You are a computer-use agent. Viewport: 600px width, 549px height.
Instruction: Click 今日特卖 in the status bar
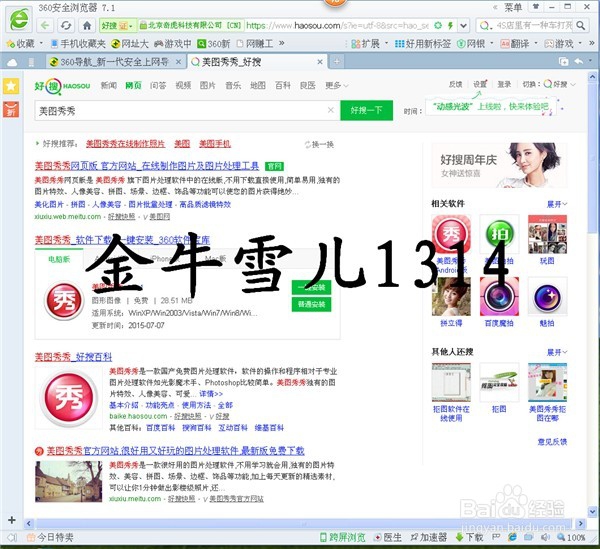click(50, 537)
